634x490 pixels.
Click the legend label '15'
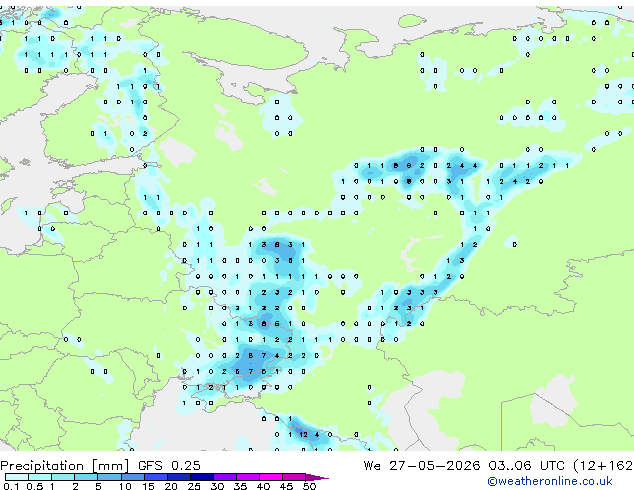click(x=148, y=486)
